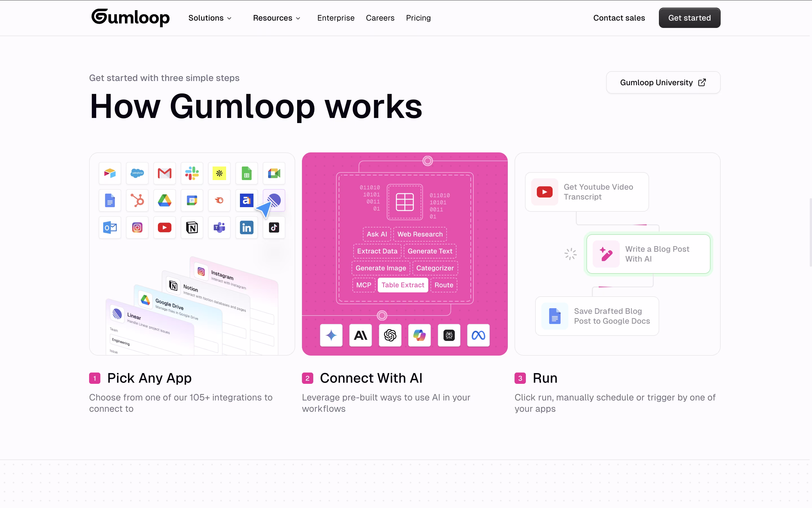This screenshot has height=508, width=812.
Task: Click the page's vertical scrollbar
Action: coord(810,233)
